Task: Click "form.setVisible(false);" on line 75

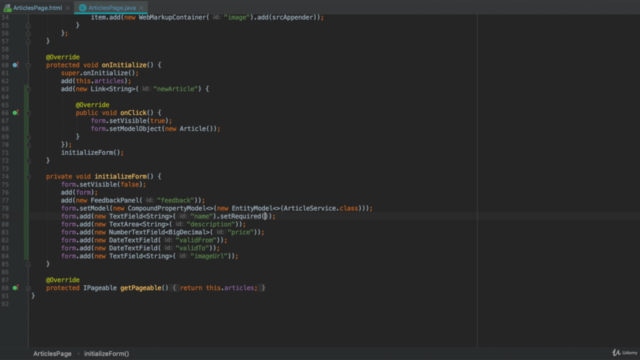Action: click(103, 184)
